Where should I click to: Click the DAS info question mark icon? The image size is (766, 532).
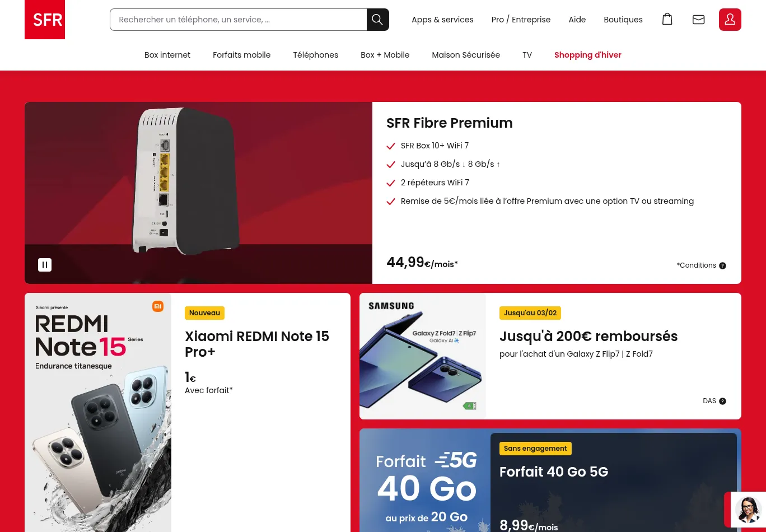[722, 401]
